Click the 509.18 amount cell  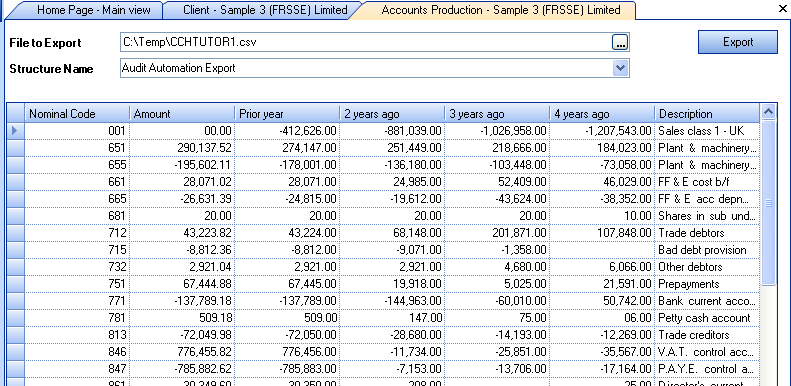point(182,318)
